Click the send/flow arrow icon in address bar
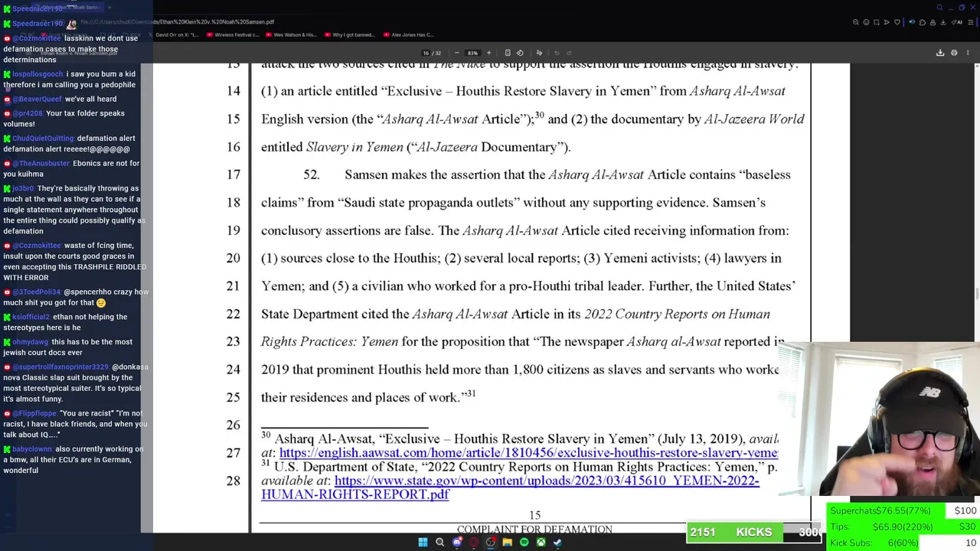Image resolution: width=980 pixels, height=551 pixels. point(887,22)
